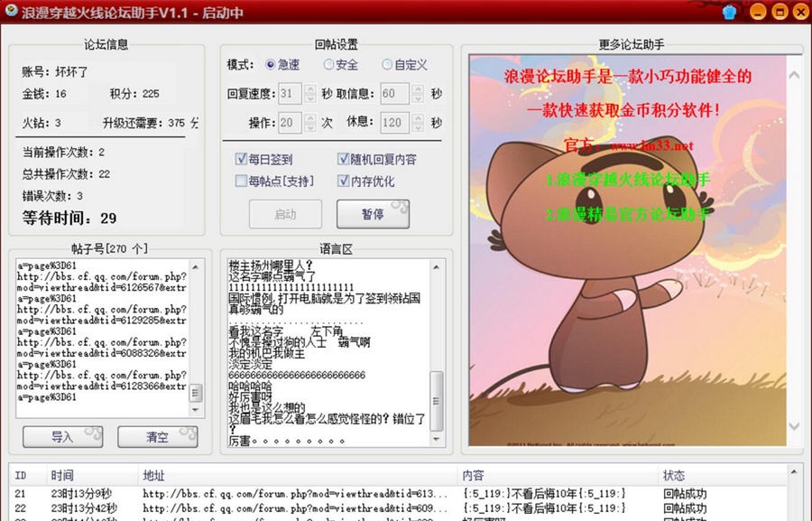Uncheck the 随机回复内容 option
The width and height of the screenshot is (812, 521).
(343, 159)
